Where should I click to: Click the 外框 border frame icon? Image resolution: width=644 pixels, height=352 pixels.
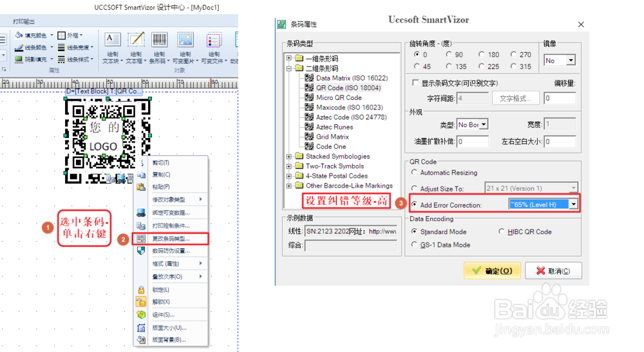[x=62, y=35]
